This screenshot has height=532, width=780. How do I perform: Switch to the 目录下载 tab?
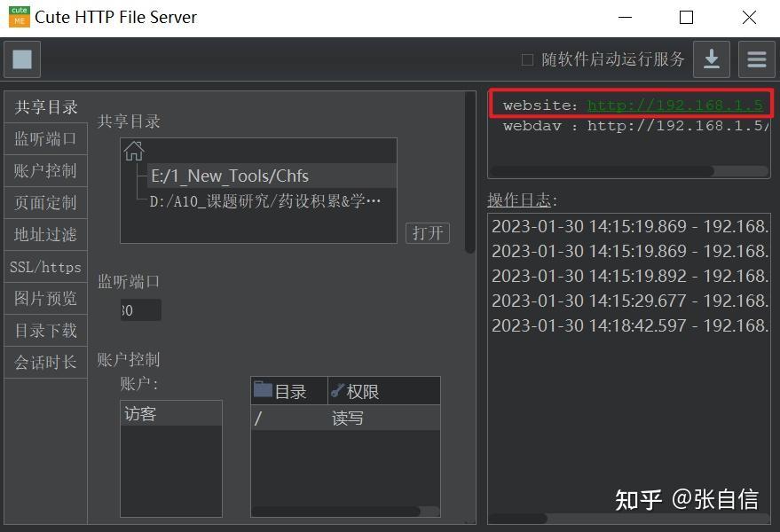(46, 330)
